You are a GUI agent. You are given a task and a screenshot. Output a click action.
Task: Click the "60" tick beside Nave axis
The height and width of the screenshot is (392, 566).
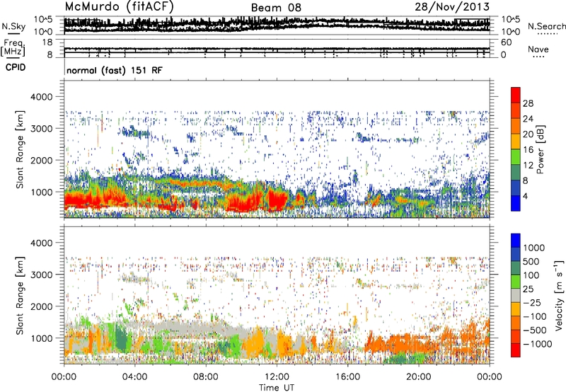click(506, 42)
